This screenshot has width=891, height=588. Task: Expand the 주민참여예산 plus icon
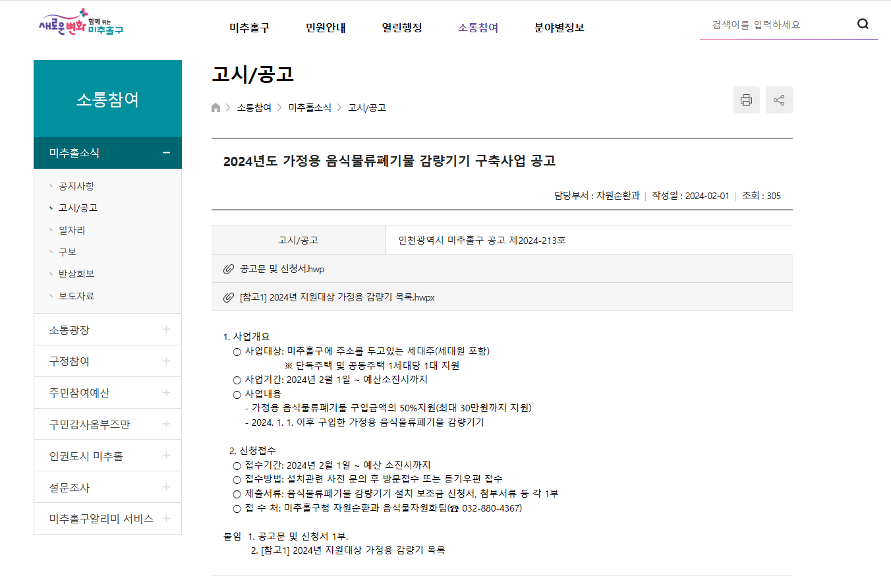coord(166,392)
